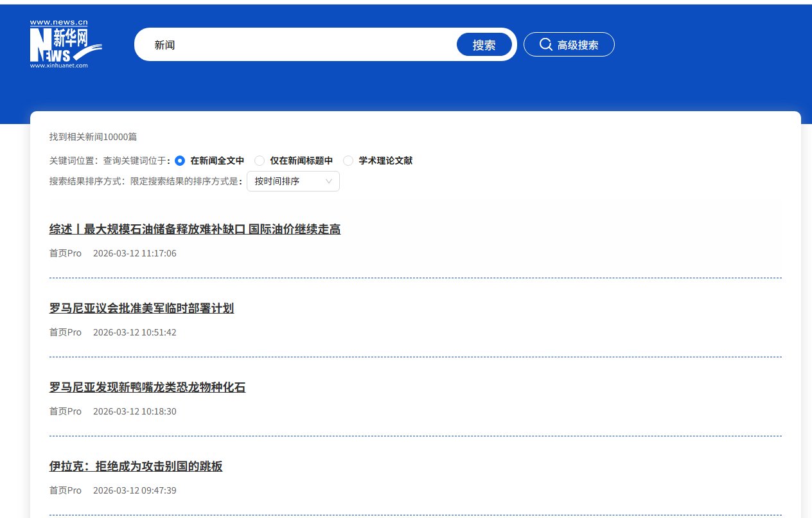Click the timestamp 2026-03-12 10:51:42
The width and height of the screenshot is (812, 518).
click(x=135, y=332)
